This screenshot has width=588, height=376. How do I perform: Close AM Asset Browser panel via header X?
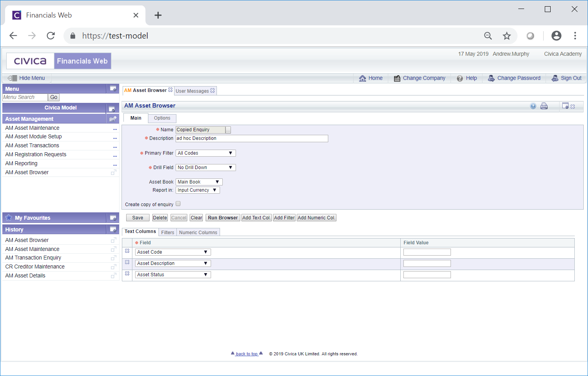(x=573, y=106)
